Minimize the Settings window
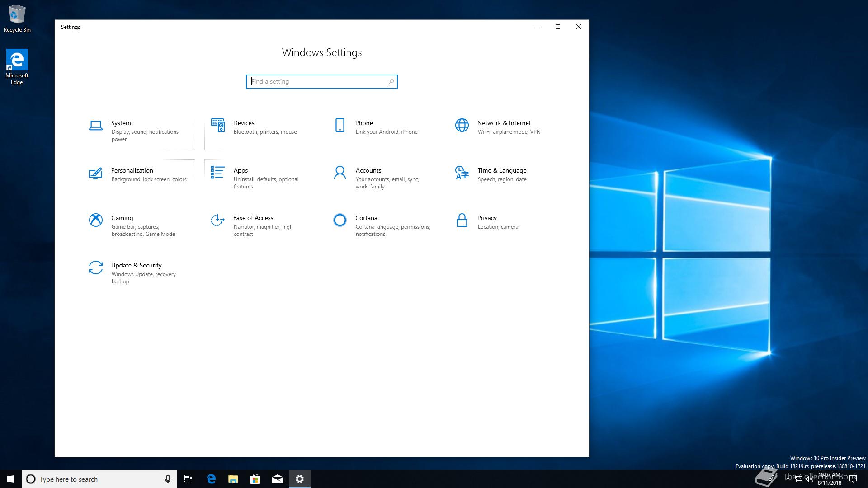The height and width of the screenshot is (488, 868). click(537, 27)
